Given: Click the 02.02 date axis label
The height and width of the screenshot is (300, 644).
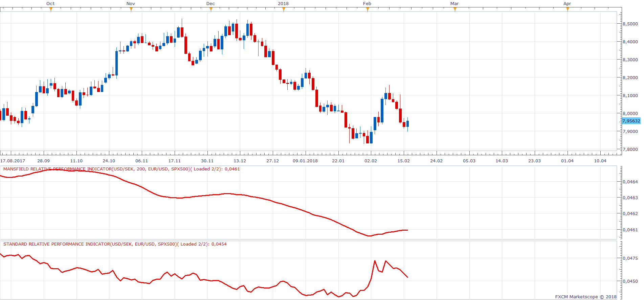Looking at the screenshot, I should click(x=371, y=161).
